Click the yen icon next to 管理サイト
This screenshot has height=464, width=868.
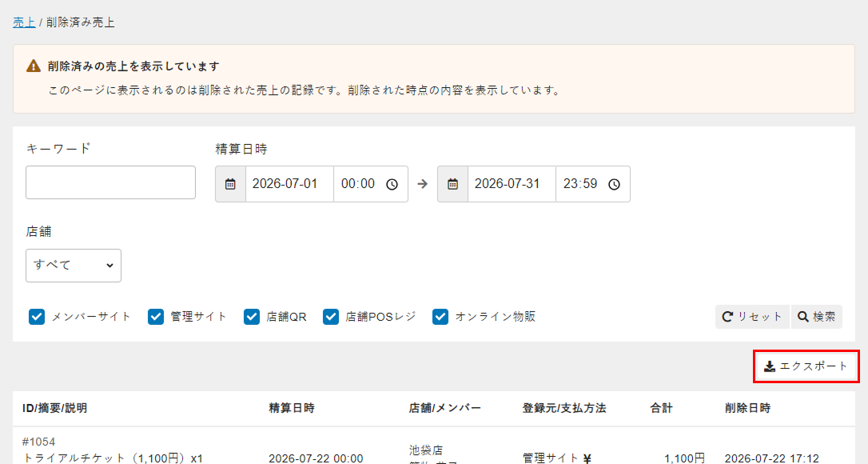pyautogui.click(x=587, y=458)
